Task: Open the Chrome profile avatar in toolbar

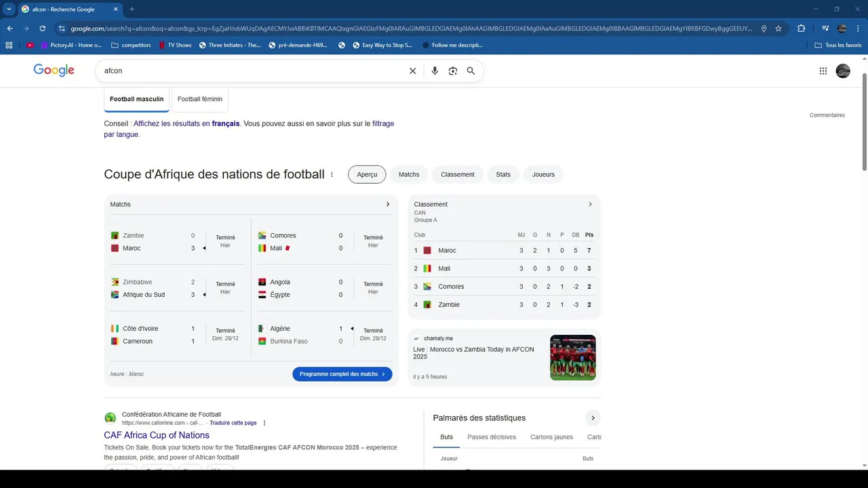Action: click(x=842, y=28)
